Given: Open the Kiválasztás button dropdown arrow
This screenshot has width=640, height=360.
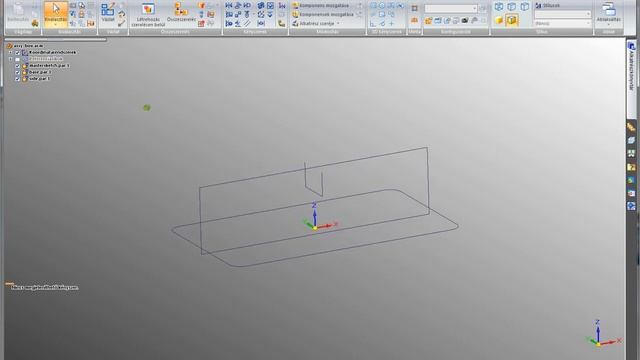Looking at the screenshot, I should pyautogui.click(x=56, y=24).
